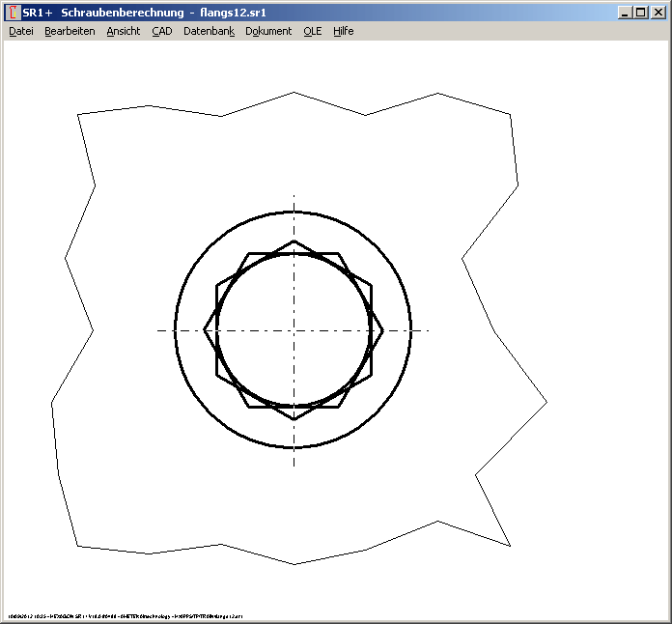Click the SR1+ application icon in title bar
Image resolution: width=672 pixels, height=624 pixels.
pyautogui.click(x=13, y=13)
